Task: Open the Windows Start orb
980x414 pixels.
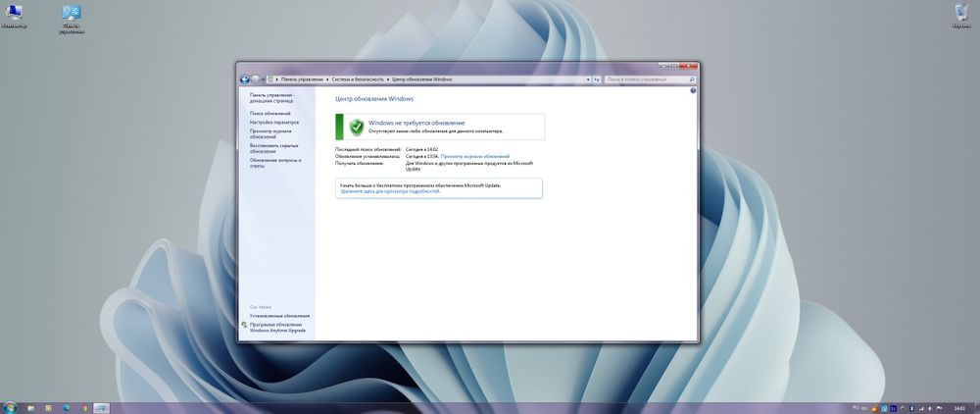Action: pyautogui.click(x=10, y=408)
